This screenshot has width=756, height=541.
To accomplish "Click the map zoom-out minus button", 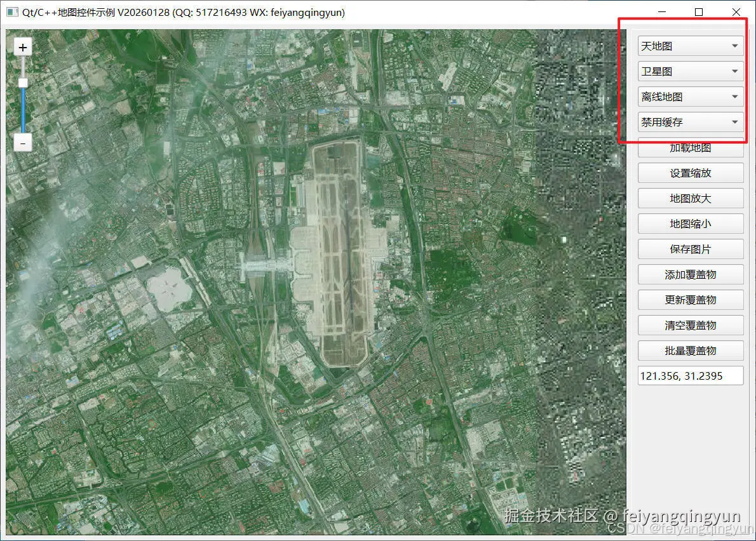I will [x=23, y=143].
